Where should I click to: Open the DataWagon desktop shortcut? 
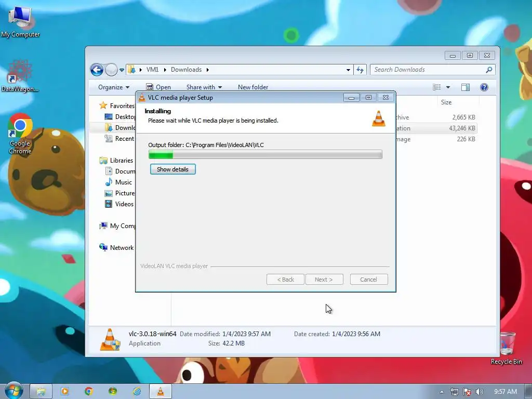20,76
